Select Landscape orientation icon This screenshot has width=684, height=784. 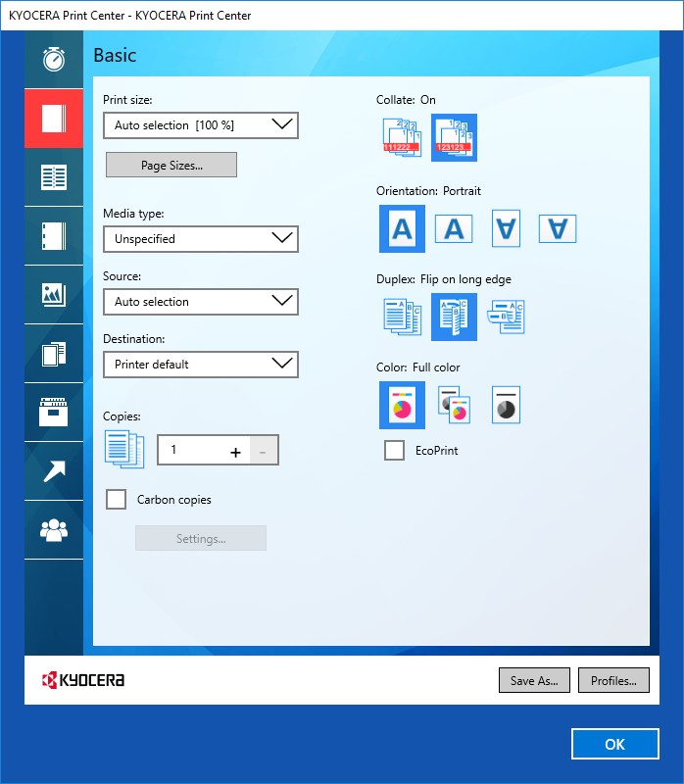point(454,228)
